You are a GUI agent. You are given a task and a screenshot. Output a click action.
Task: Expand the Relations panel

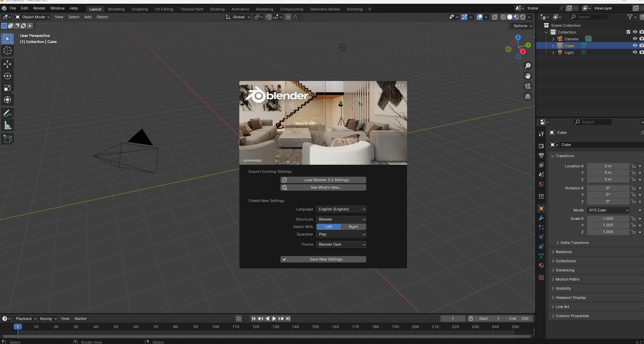(x=564, y=252)
